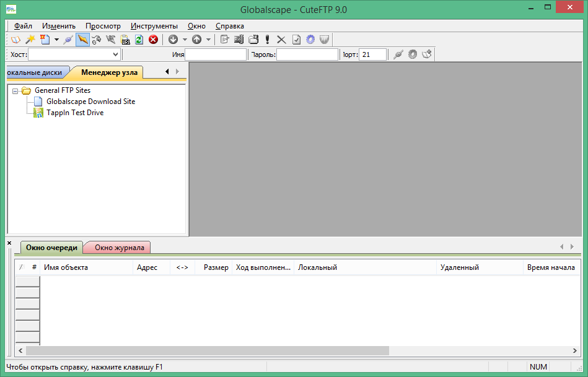
Task: Select the General FTP Sites folder
Action: pos(63,90)
